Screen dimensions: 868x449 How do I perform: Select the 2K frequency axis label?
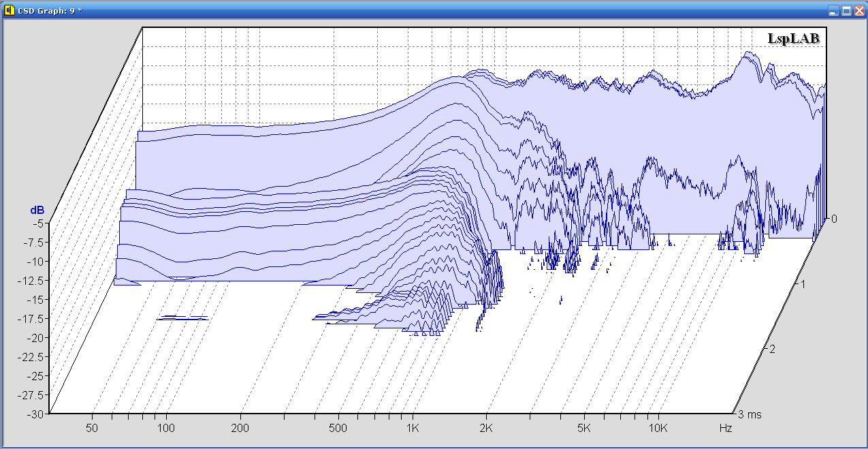[486, 429]
